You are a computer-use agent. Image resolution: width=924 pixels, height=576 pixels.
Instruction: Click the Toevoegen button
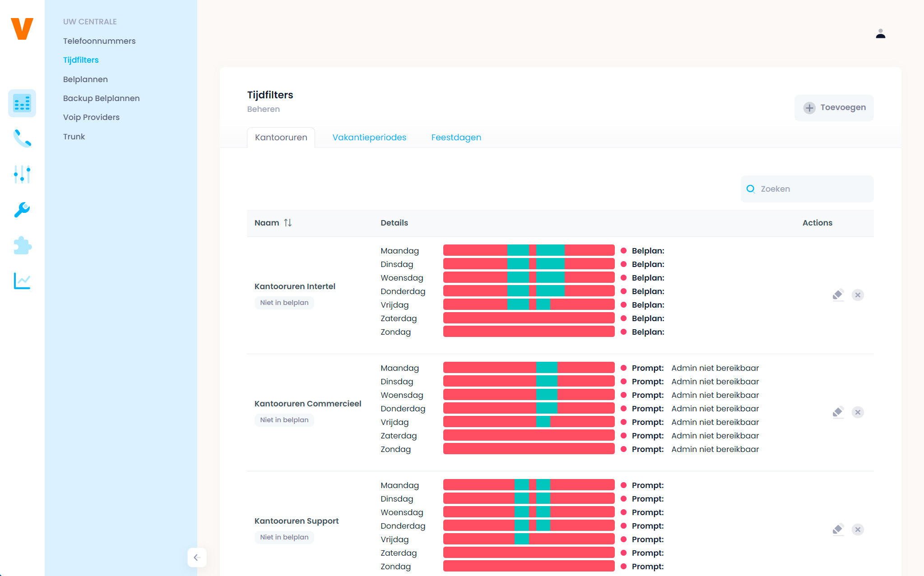(x=834, y=108)
